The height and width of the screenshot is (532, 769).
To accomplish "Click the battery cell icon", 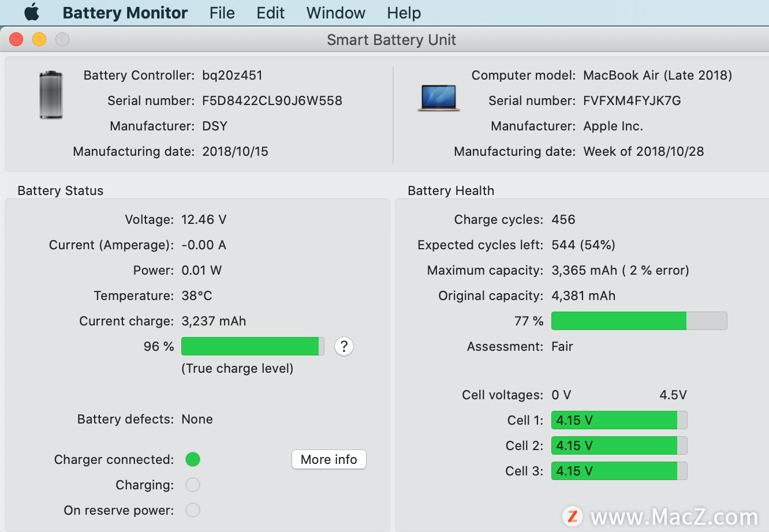I will (51, 95).
